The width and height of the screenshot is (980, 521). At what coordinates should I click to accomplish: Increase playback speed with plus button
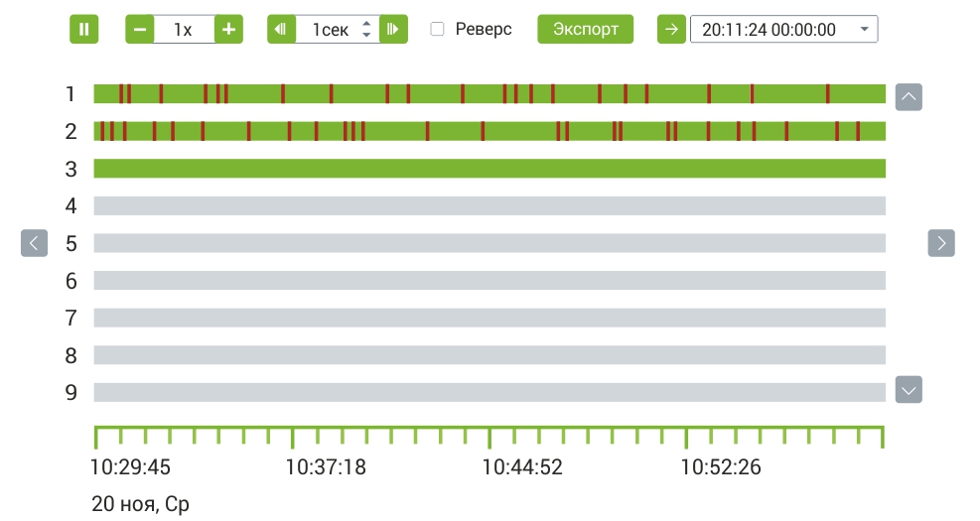228,29
